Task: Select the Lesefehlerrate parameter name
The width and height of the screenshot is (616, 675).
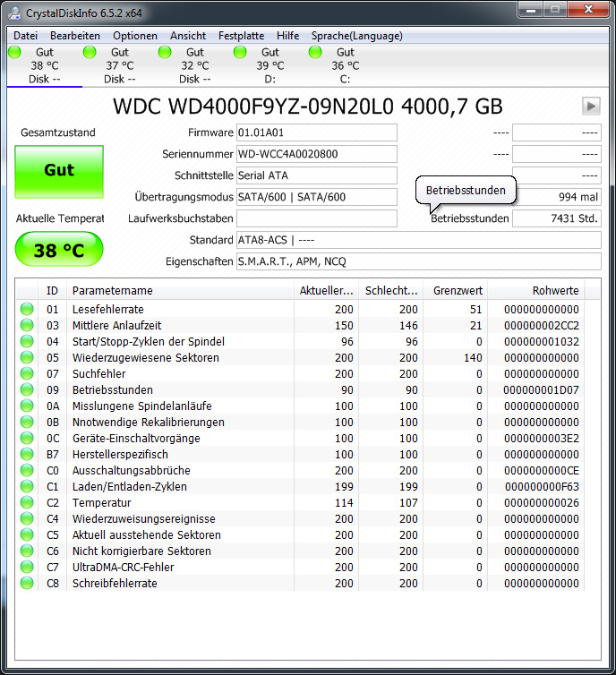Action: pyautogui.click(x=108, y=309)
